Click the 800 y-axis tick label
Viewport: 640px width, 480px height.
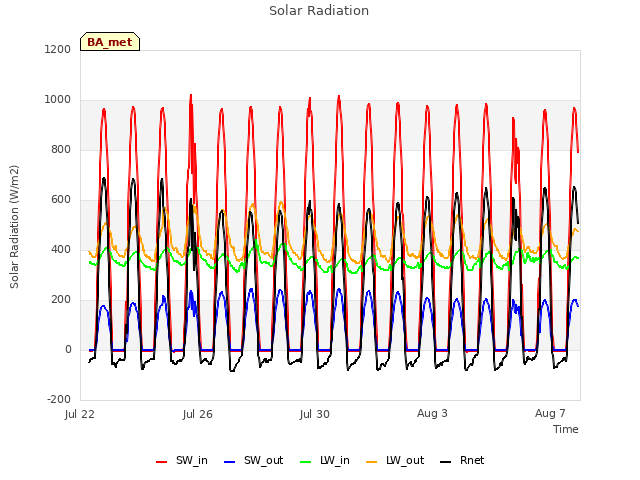click(x=61, y=149)
